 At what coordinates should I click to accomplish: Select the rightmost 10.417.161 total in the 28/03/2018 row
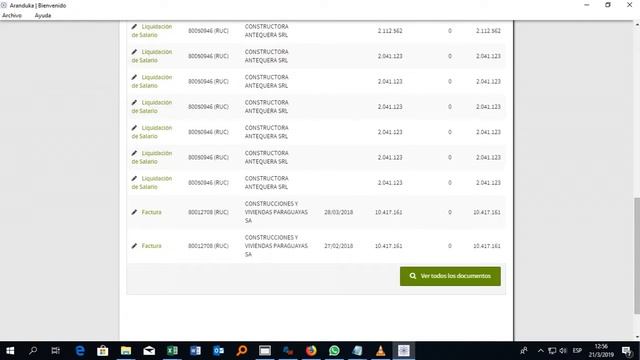click(x=487, y=212)
